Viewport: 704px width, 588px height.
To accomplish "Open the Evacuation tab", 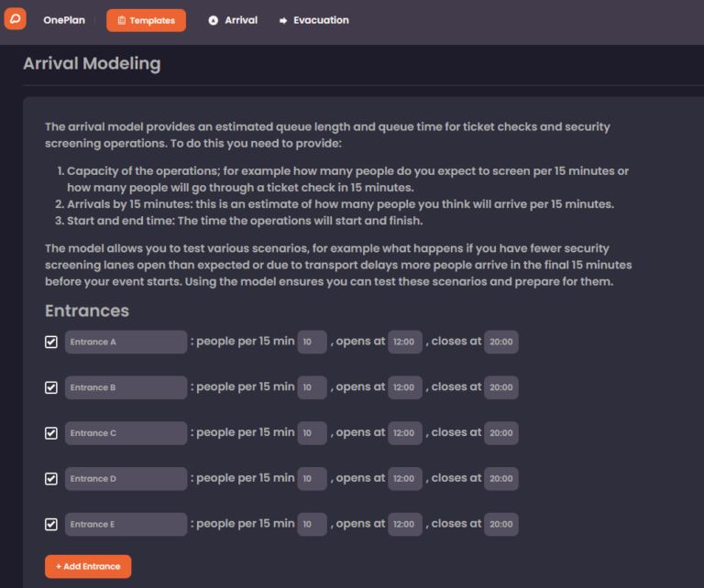I will coord(313,20).
